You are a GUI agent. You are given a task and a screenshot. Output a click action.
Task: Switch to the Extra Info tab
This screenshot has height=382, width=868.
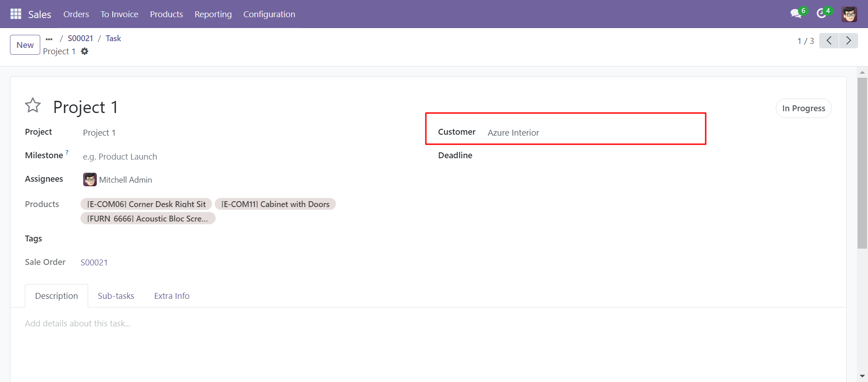[172, 296]
